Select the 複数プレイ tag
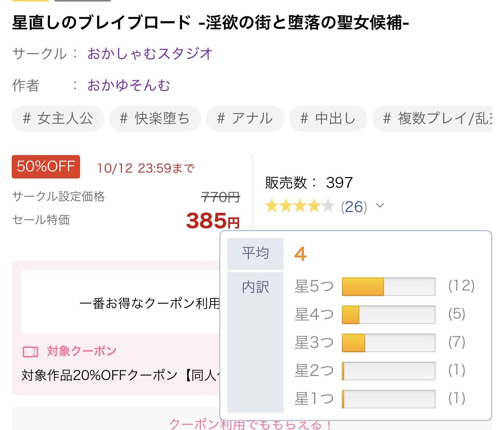Screen dimensions: 504x430 click(432, 118)
